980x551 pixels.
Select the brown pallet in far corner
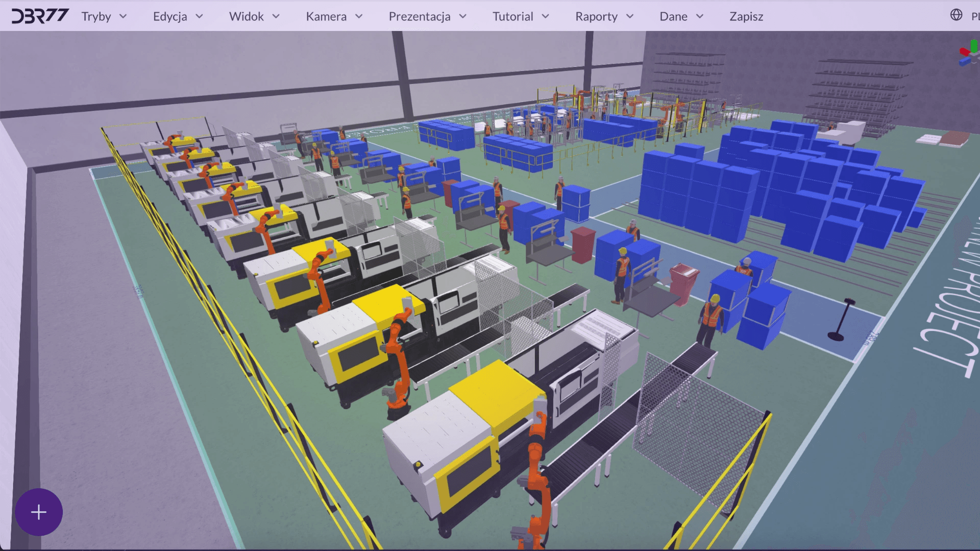click(x=954, y=138)
